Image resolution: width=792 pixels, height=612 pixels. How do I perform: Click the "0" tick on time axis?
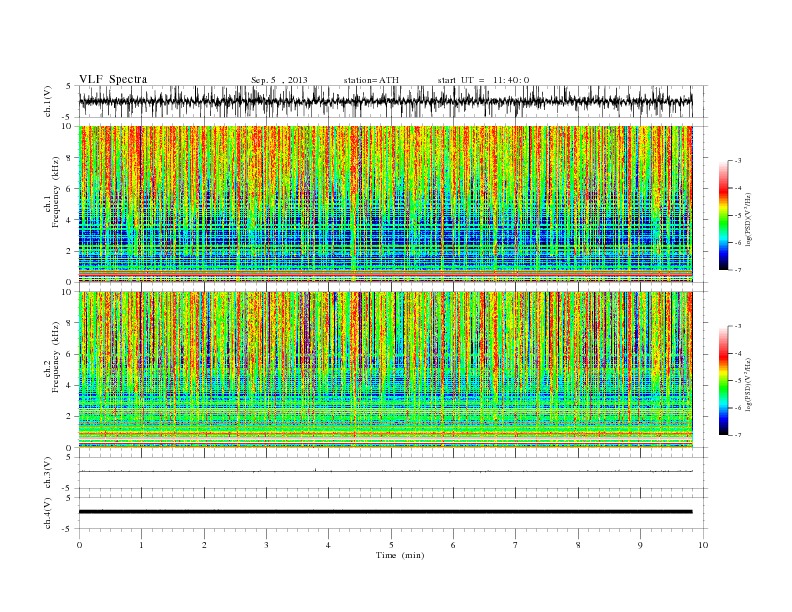point(79,545)
